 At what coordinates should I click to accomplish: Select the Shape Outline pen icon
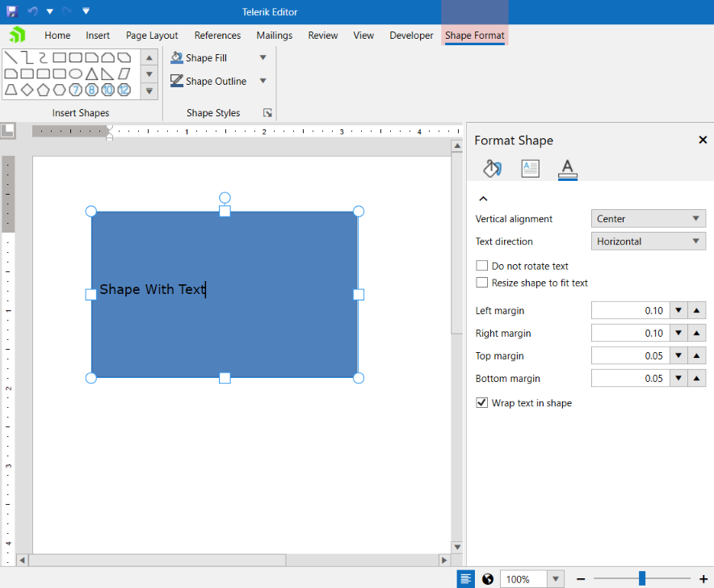pos(176,81)
